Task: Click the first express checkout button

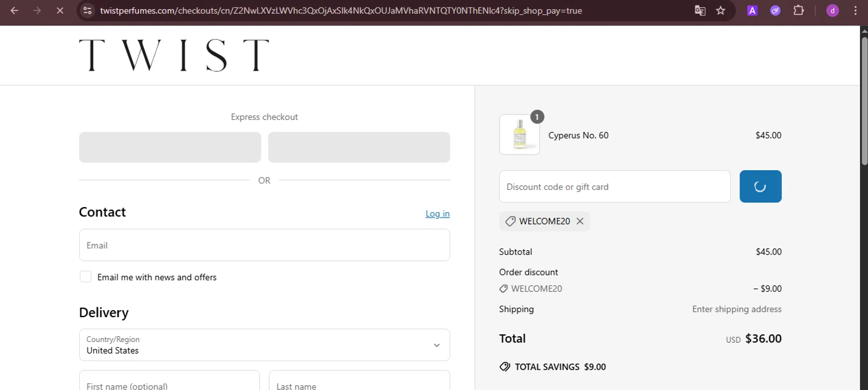Action: coord(170,147)
